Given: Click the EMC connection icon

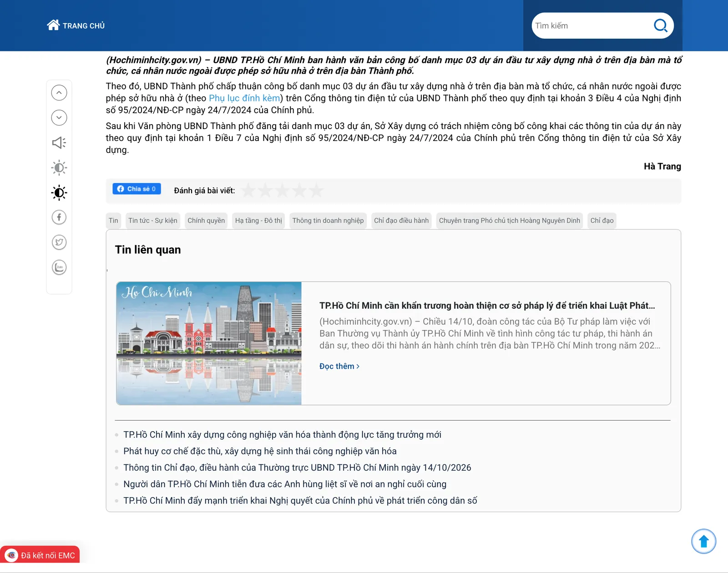Looking at the screenshot, I should pyautogui.click(x=11, y=555).
